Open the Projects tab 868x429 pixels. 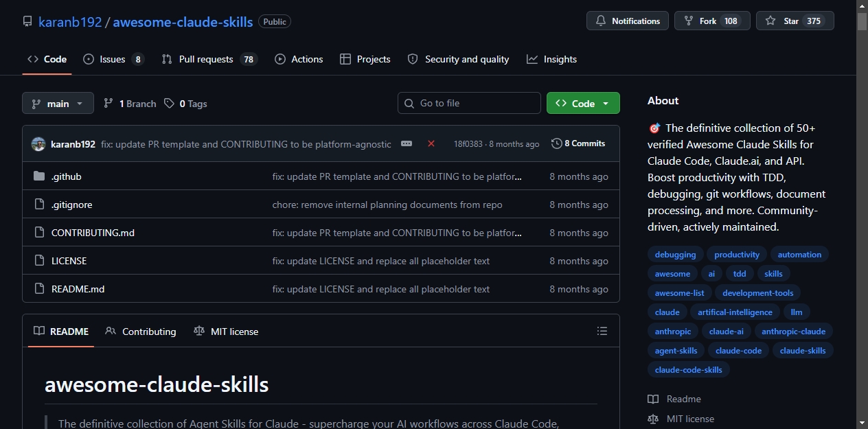[x=365, y=59]
